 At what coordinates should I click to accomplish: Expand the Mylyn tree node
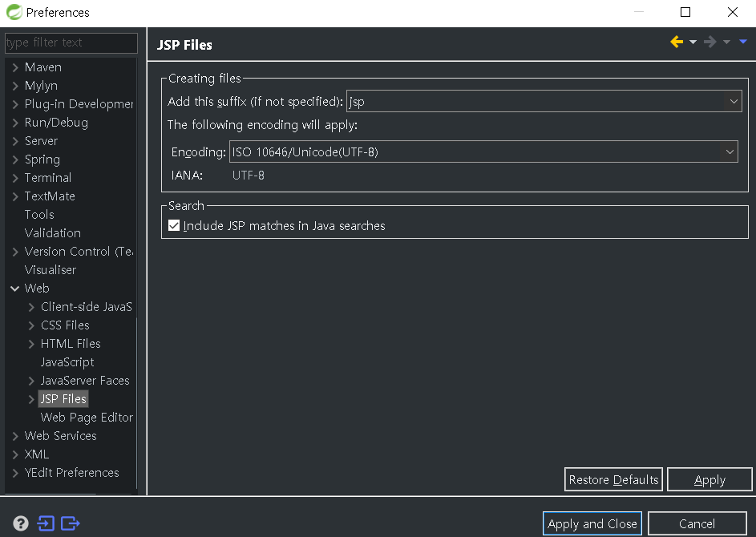click(x=15, y=86)
